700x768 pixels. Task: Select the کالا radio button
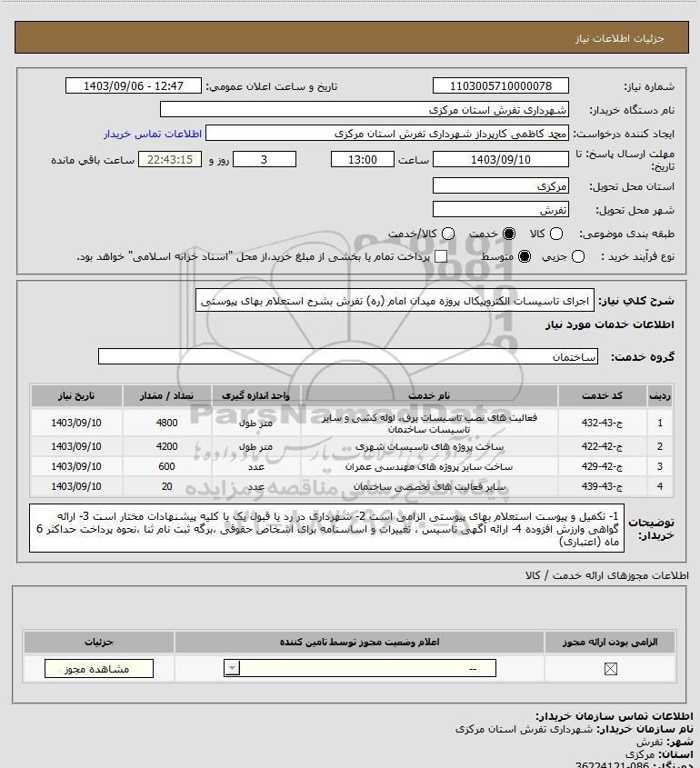click(x=556, y=234)
